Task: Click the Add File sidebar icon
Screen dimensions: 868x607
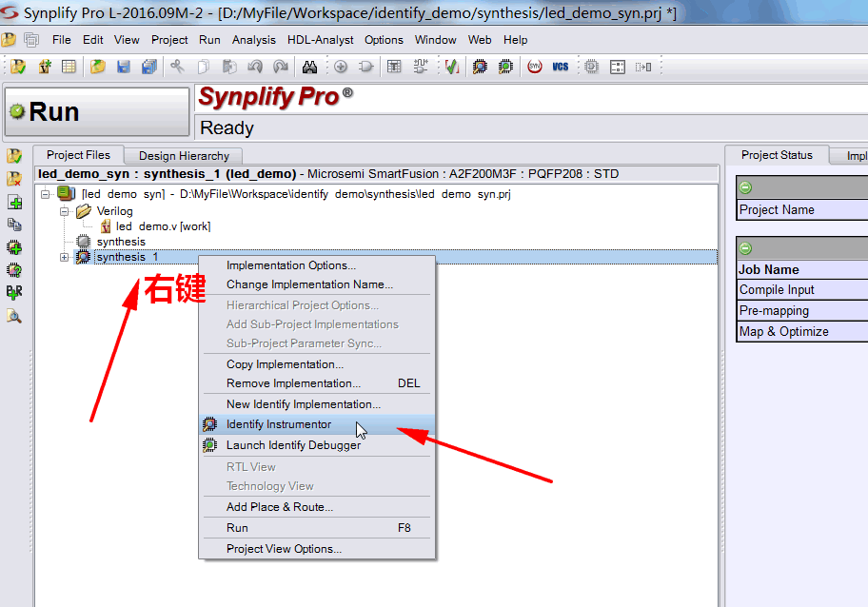Action: pos(14,202)
